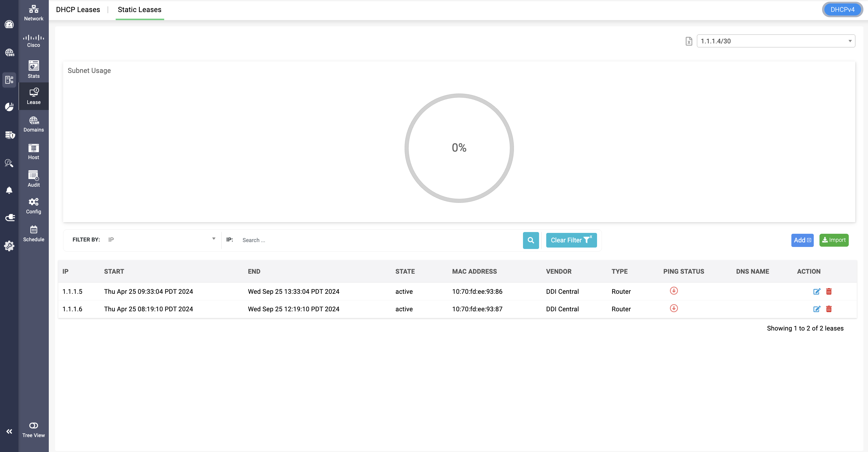Viewport: 868px width, 452px height.
Task: Toggle the Tree View switch
Action: (x=33, y=425)
